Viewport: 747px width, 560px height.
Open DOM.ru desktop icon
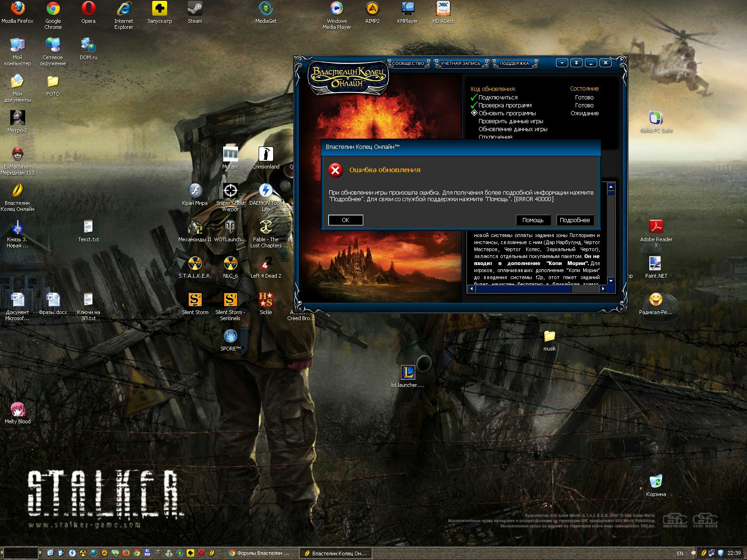click(x=88, y=49)
